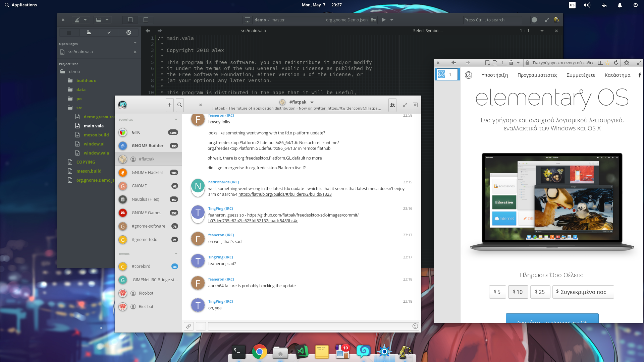This screenshot has width=644, height=362.
Task: Go back in Builder editor navigation
Action: pos(148,31)
